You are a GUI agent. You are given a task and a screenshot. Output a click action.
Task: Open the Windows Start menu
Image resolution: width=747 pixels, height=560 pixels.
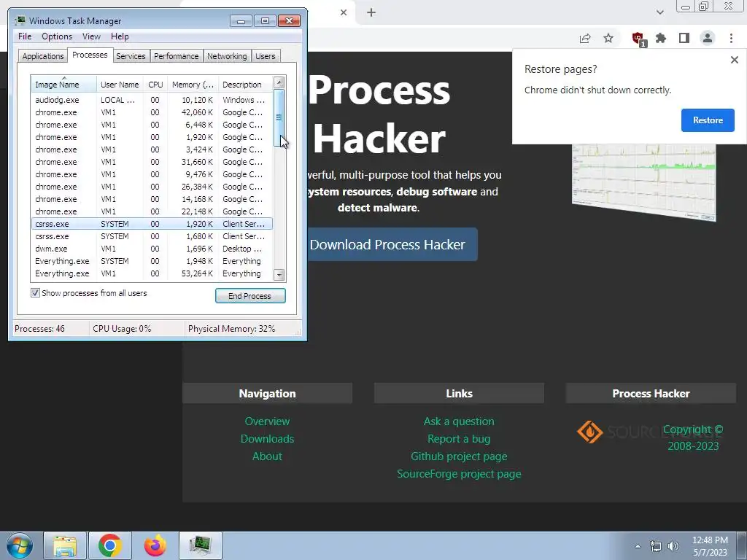(x=20, y=545)
